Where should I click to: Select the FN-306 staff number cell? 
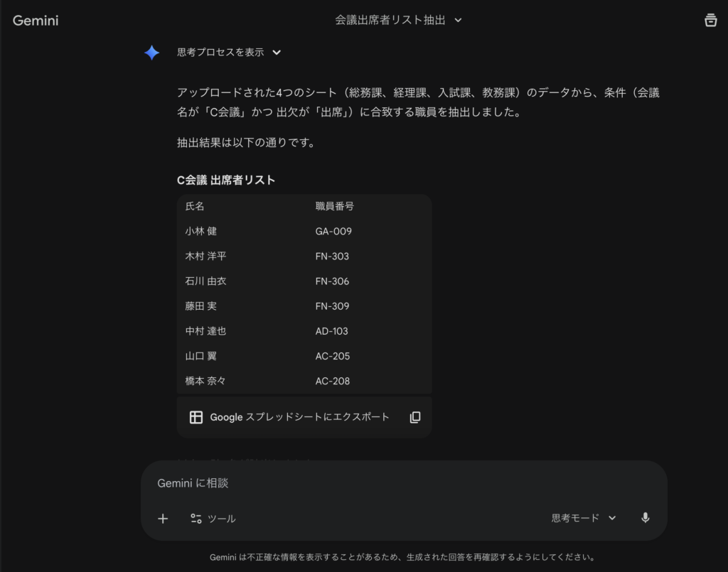(x=332, y=281)
